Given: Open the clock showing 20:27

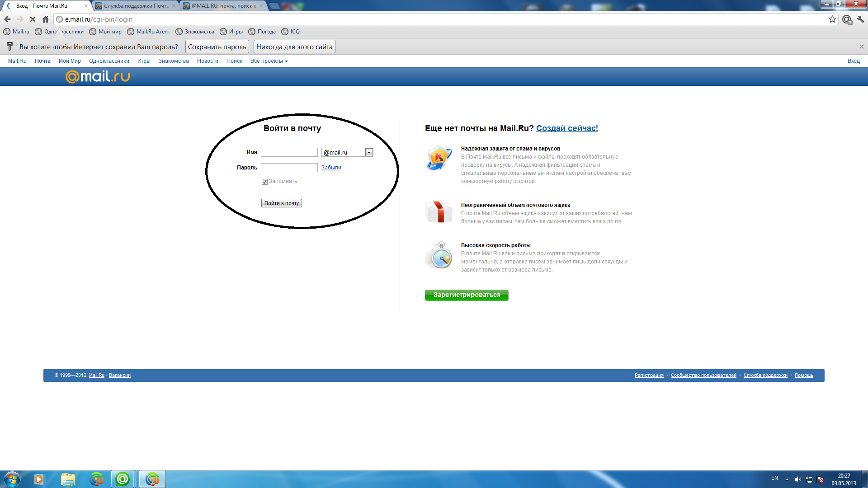Looking at the screenshot, I should 844,479.
